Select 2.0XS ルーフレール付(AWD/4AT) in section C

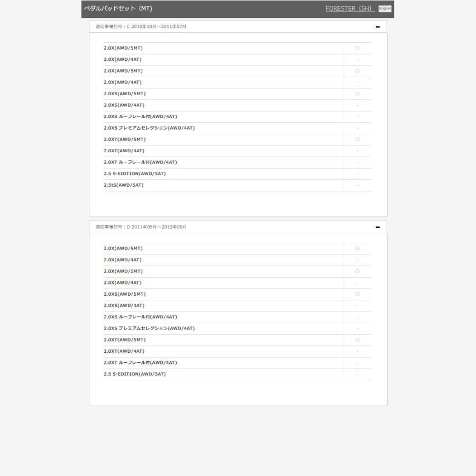[140, 117]
